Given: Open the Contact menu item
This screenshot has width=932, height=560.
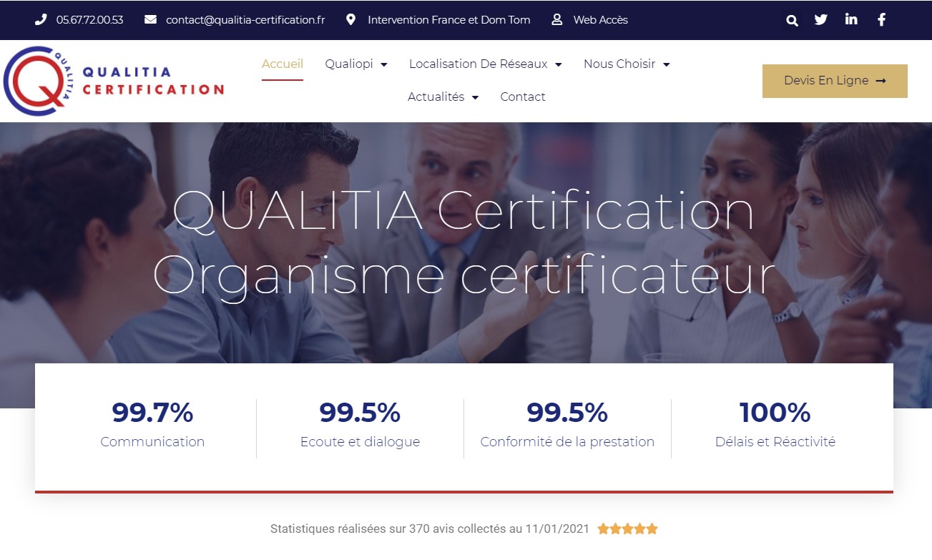Looking at the screenshot, I should coord(523,97).
